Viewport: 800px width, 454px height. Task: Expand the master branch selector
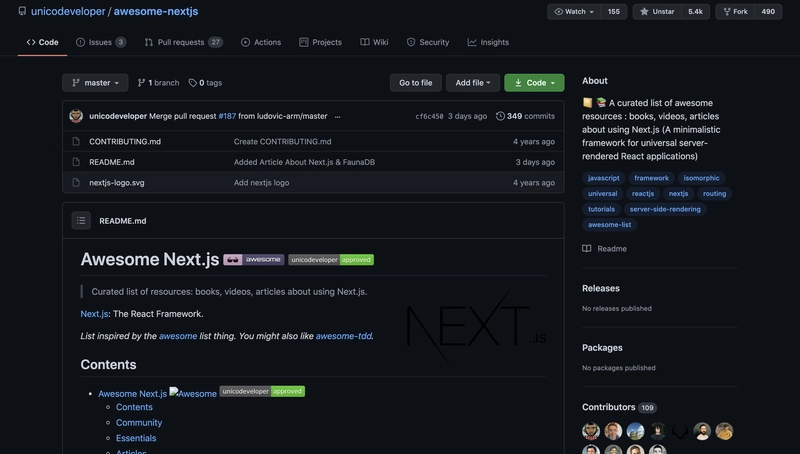tap(95, 83)
